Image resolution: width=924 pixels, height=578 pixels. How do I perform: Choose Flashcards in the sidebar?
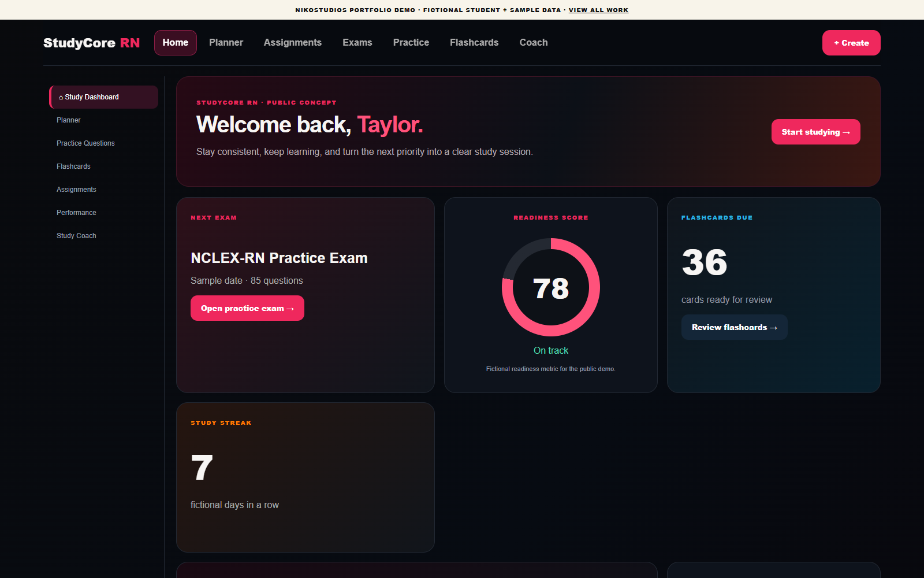[x=104, y=166]
